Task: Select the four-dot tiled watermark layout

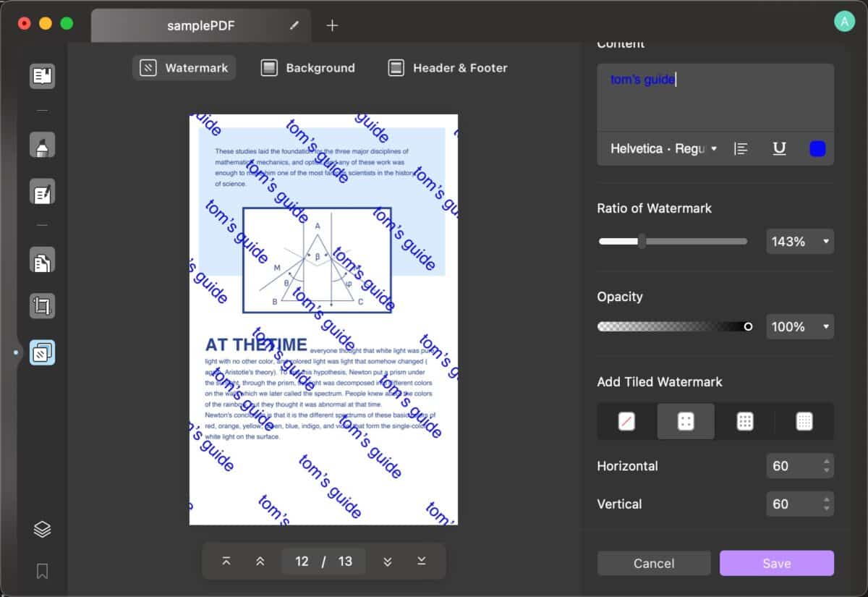Action: (686, 421)
